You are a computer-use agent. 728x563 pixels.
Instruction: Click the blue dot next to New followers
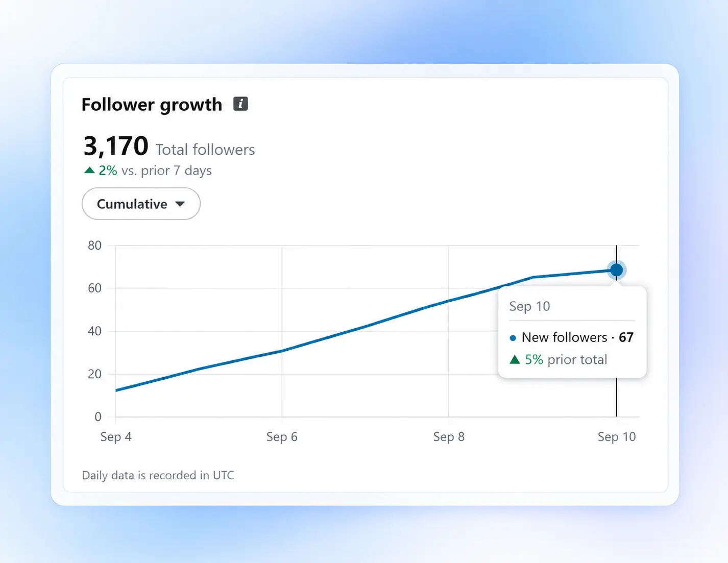[513, 338]
